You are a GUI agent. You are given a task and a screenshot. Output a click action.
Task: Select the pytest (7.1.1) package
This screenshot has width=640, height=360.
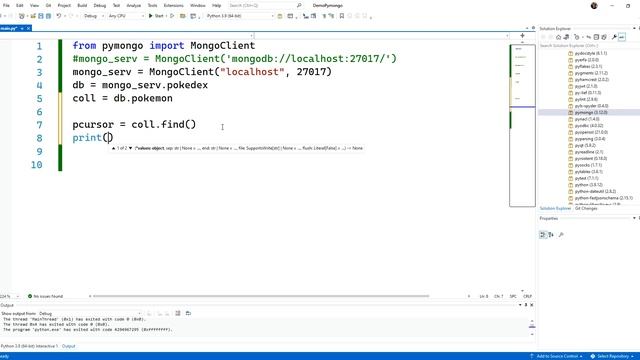pyautogui.click(x=586, y=178)
